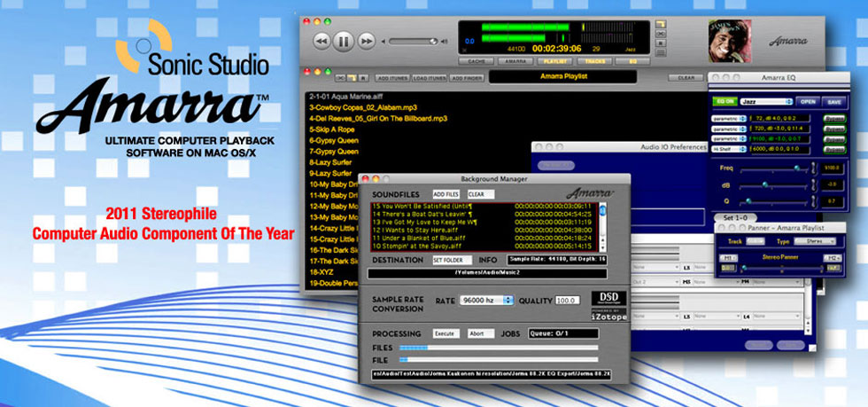Toggle Bypass for the 6000 Hz band
Image resolution: width=868 pixels, height=407 pixels.
point(833,150)
